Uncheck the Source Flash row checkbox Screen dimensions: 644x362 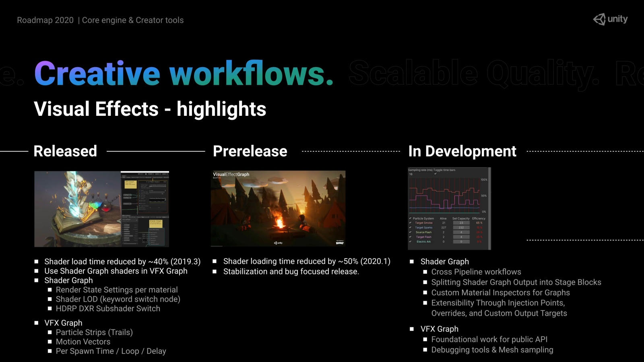point(410,232)
